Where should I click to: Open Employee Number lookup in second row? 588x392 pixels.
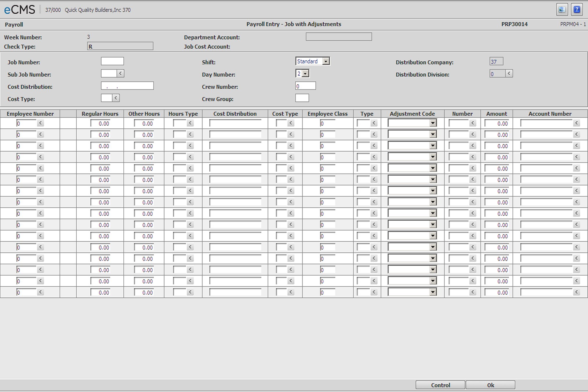(40, 134)
